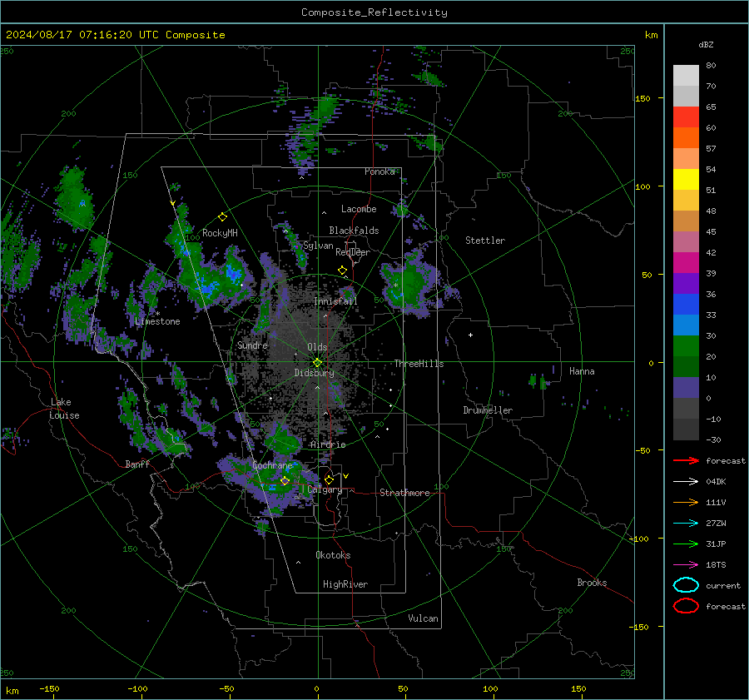Click the Lacombe city label

tap(359, 209)
